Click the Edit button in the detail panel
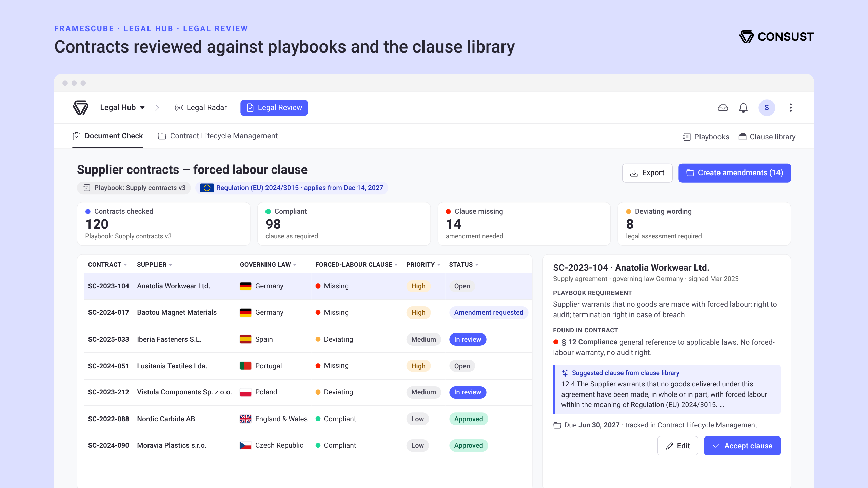Image resolution: width=868 pixels, height=488 pixels. point(677,446)
